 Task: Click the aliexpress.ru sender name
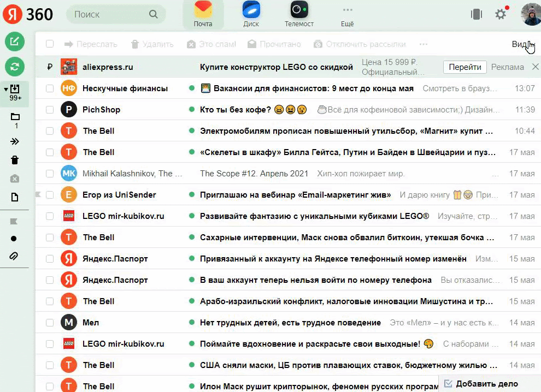108,67
